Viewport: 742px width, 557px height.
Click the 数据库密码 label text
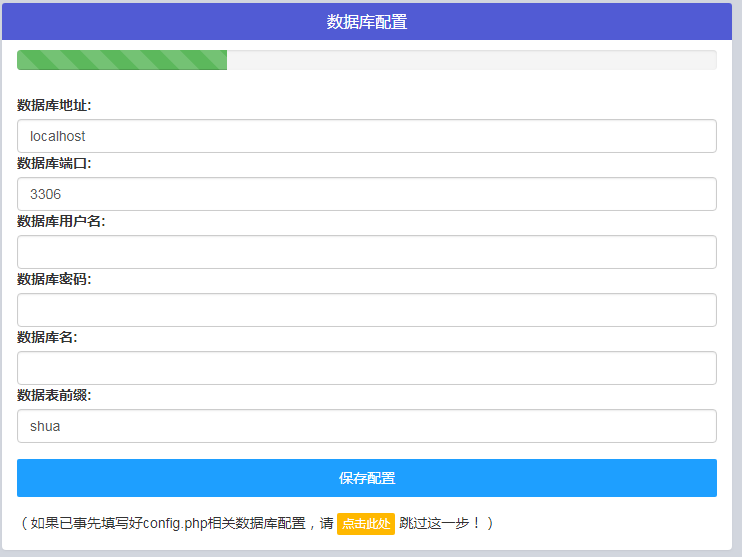click(x=54, y=279)
